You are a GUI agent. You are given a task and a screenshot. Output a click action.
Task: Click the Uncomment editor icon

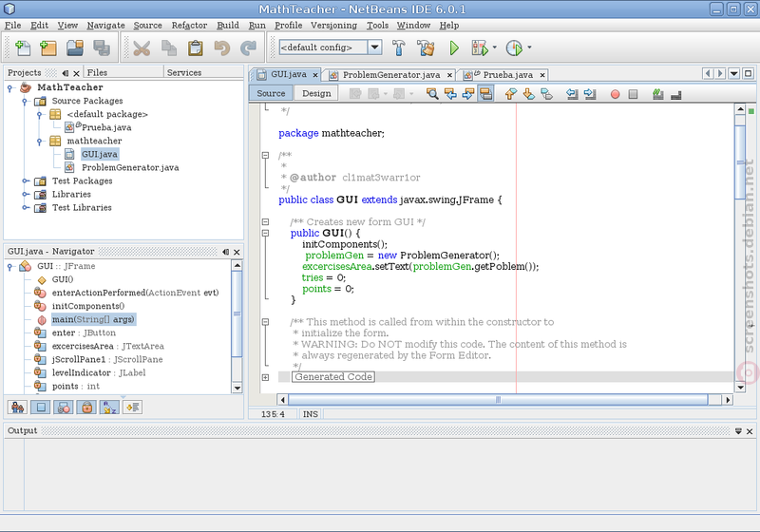675,94
